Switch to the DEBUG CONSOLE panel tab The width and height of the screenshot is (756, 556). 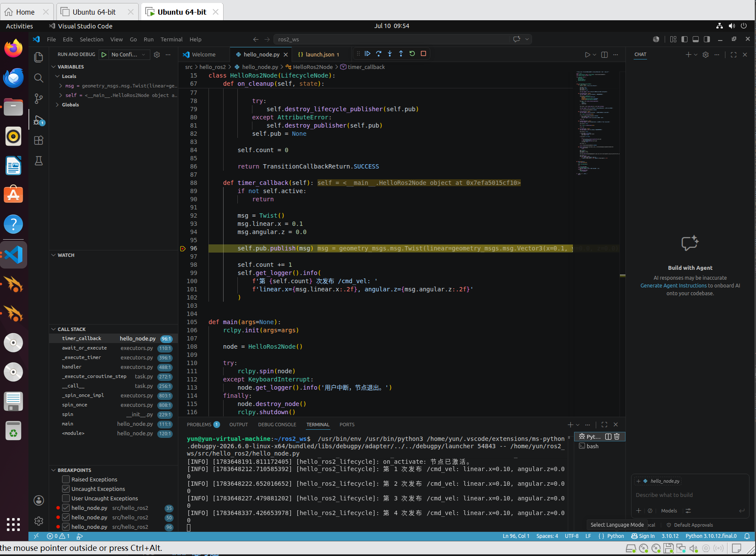tap(277, 425)
